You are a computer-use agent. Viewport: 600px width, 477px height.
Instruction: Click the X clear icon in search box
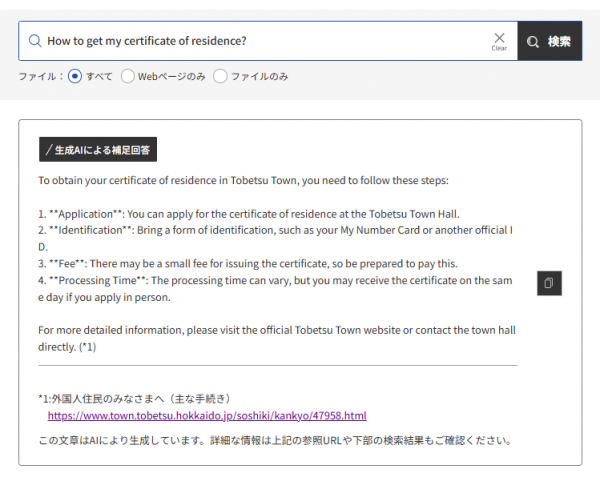499,38
